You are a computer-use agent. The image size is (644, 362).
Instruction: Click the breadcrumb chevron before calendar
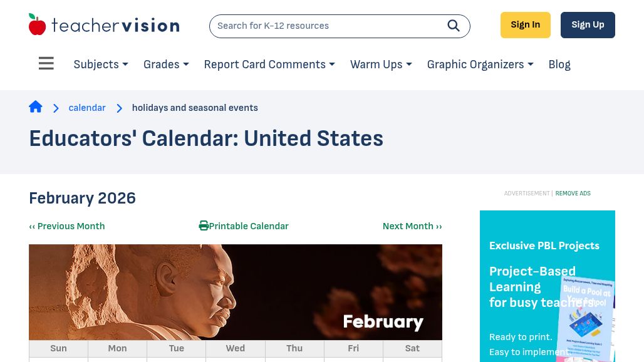[x=56, y=108]
